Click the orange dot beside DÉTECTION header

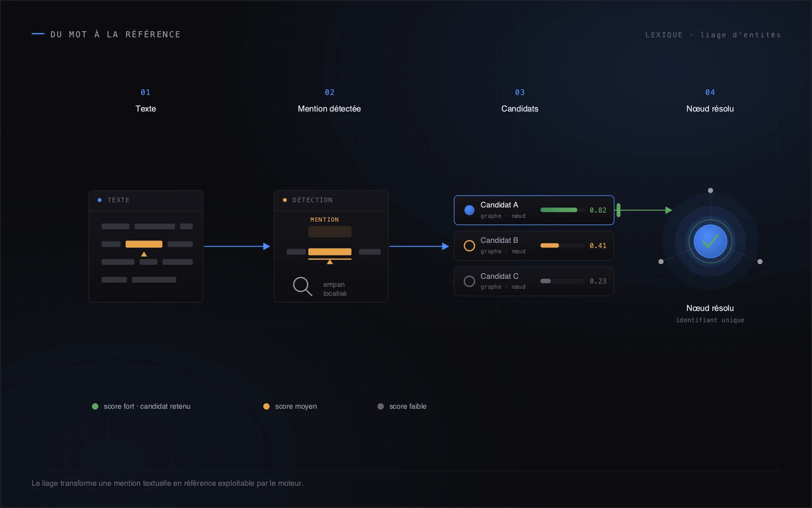click(285, 200)
